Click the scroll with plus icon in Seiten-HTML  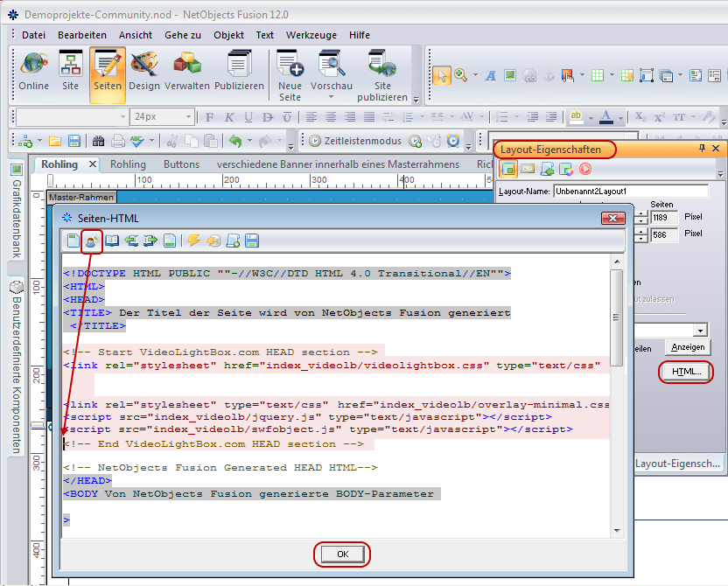[233, 241]
